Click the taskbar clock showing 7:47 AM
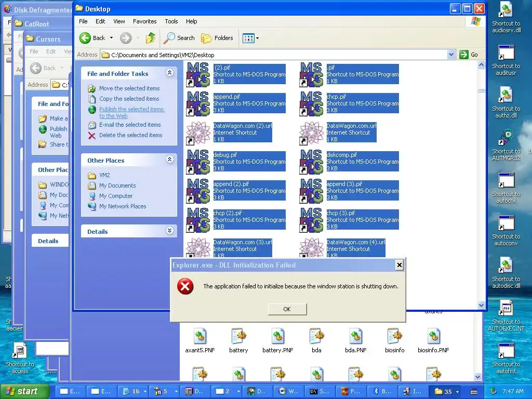Image resolution: width=532 pixels, height=399 pixels. pos(513,391)
